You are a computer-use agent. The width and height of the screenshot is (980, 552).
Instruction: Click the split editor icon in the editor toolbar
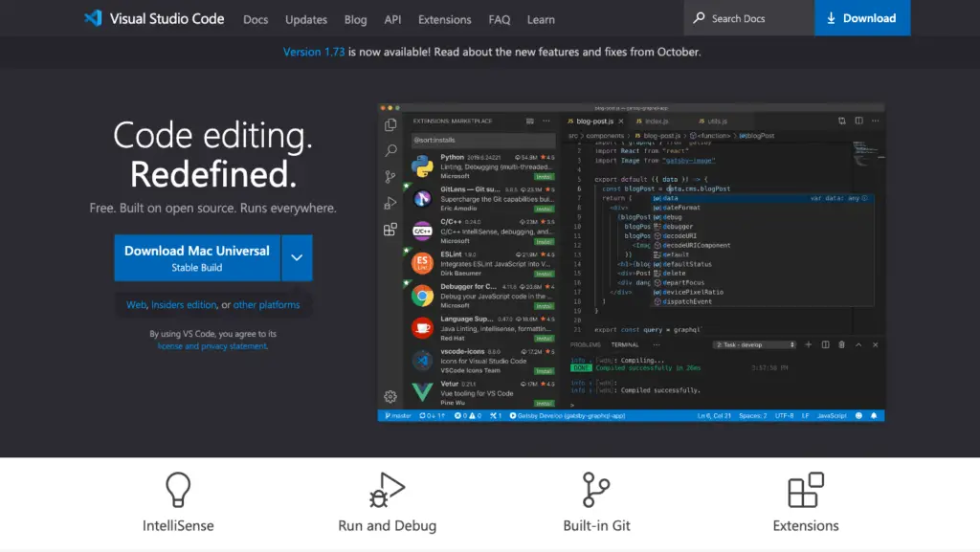point(858,121)
